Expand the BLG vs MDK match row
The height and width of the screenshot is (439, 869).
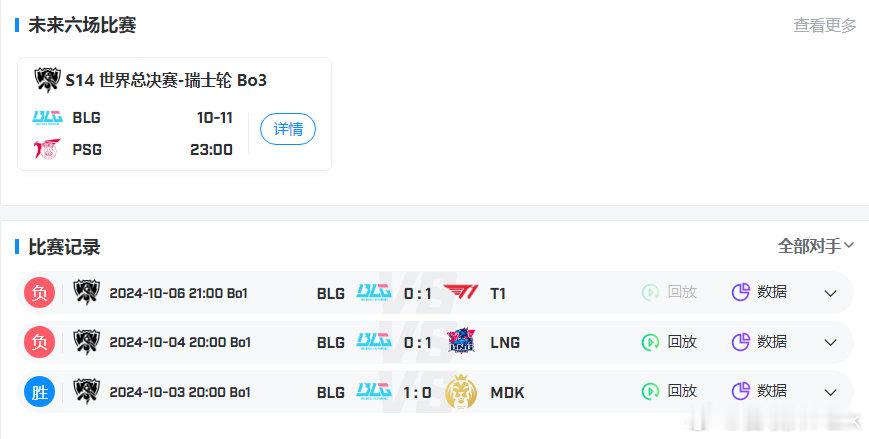click(830, 392)
